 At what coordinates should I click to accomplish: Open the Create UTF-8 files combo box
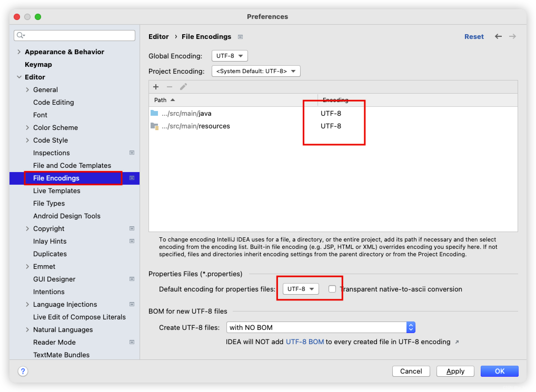click(x=321, y=328)
